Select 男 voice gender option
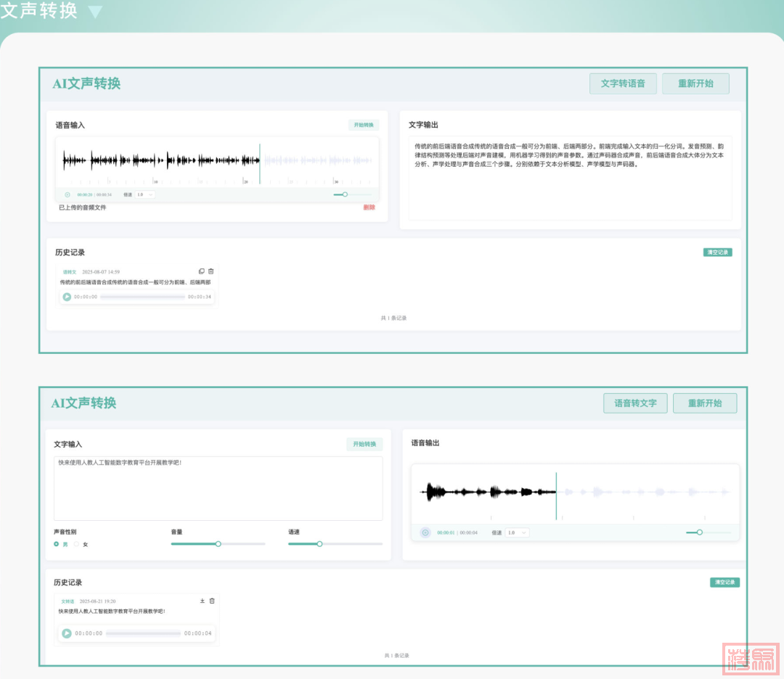 (57, 544)
